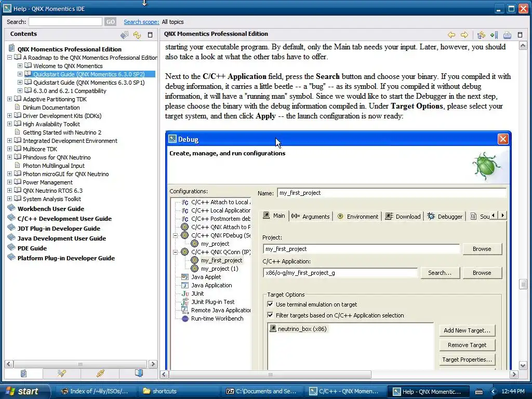Expand Driver Development Kits (DDKs) node
The height and width of the screenshot is (399, 532).
pos(9,116)
